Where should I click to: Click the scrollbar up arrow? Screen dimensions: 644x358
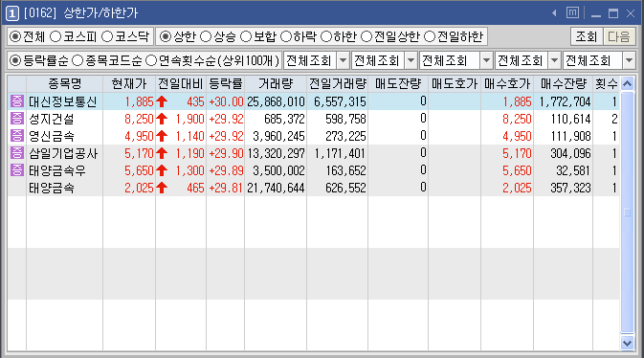point(627,84)
